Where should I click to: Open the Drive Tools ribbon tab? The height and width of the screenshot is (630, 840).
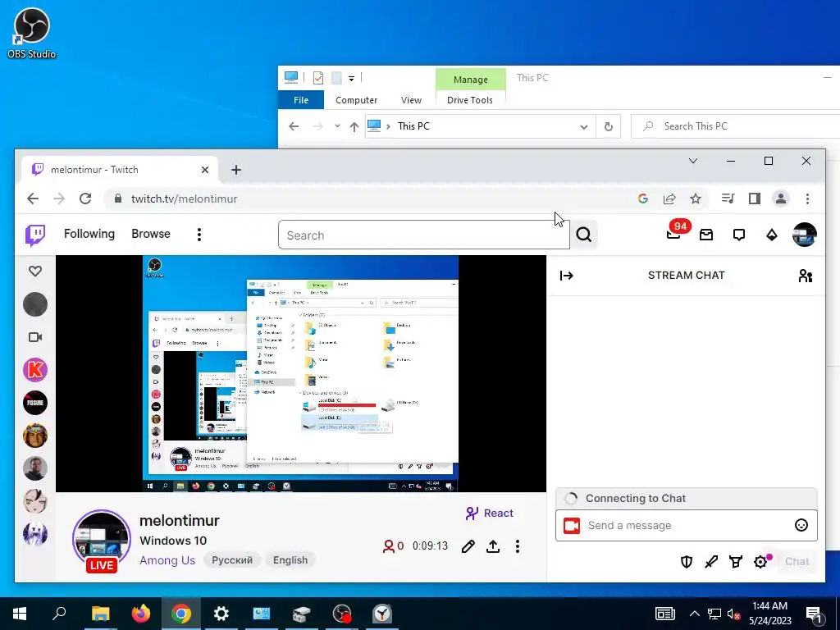(x=470, y=100)
